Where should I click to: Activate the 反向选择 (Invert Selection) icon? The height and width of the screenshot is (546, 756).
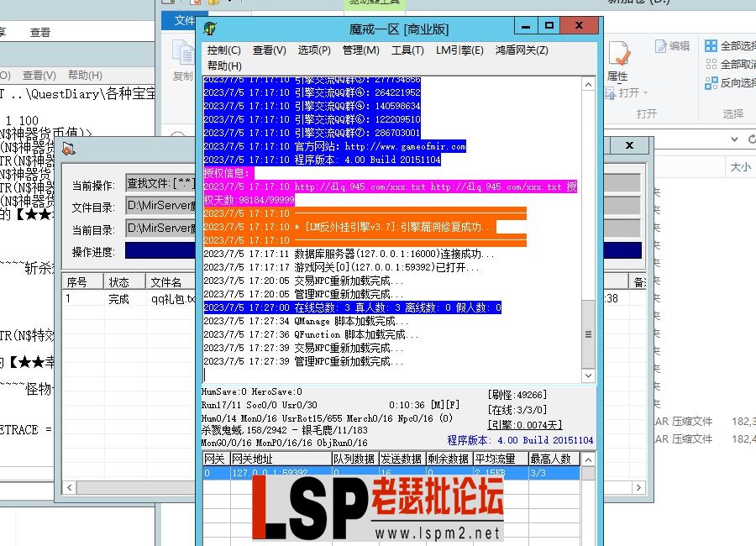[x=712, y=82]
